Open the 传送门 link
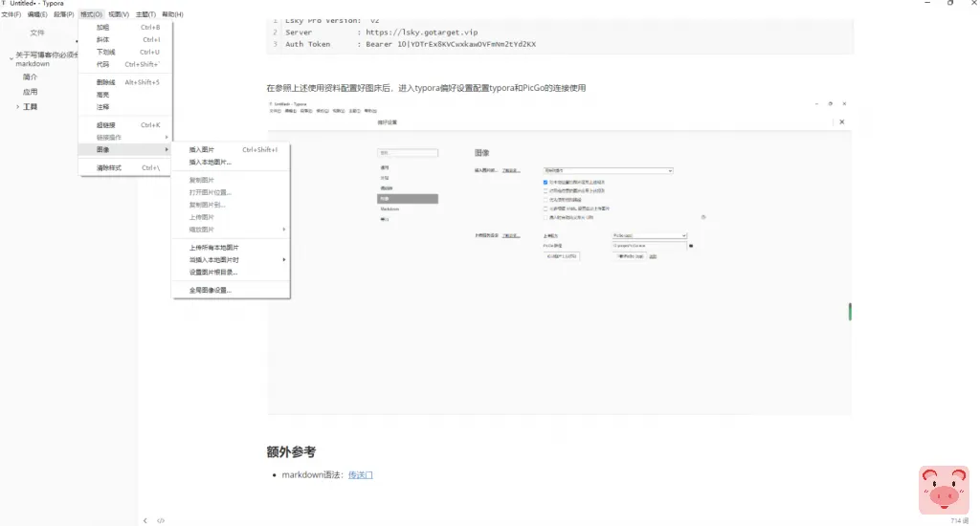Viewport: 980px width, 526px height. pos(360,474)
